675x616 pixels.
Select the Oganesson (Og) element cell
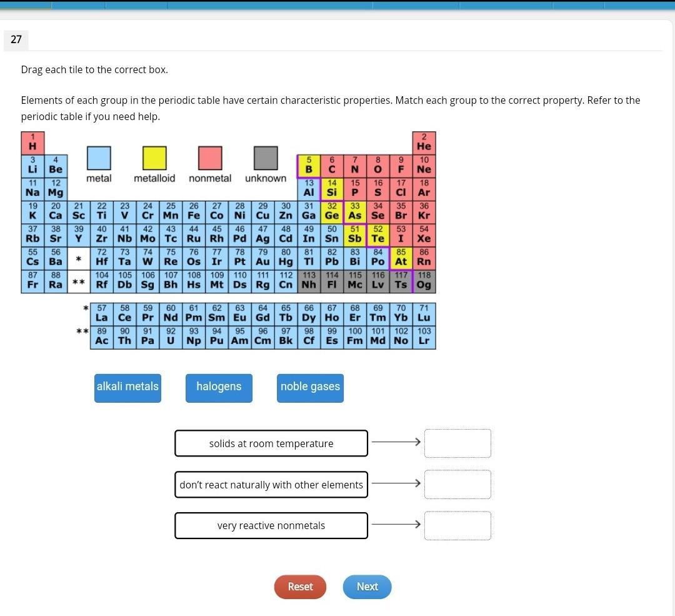(x=424, y=281)
